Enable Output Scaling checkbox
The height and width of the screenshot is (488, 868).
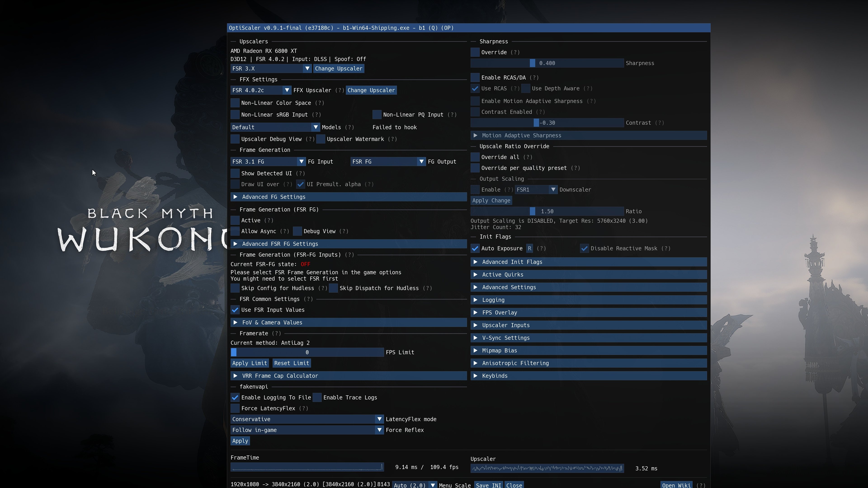(x=475, y=190)
